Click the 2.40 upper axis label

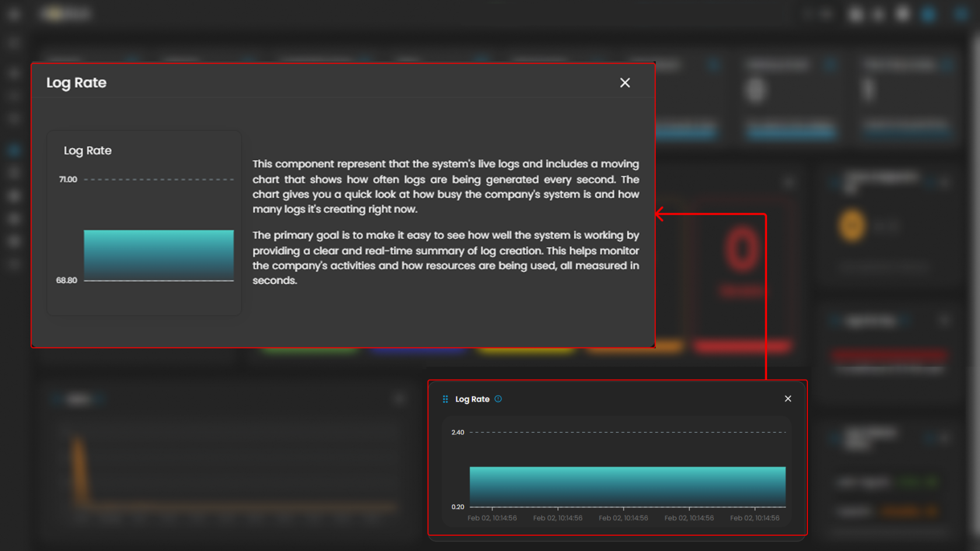[x=458, y=433]
